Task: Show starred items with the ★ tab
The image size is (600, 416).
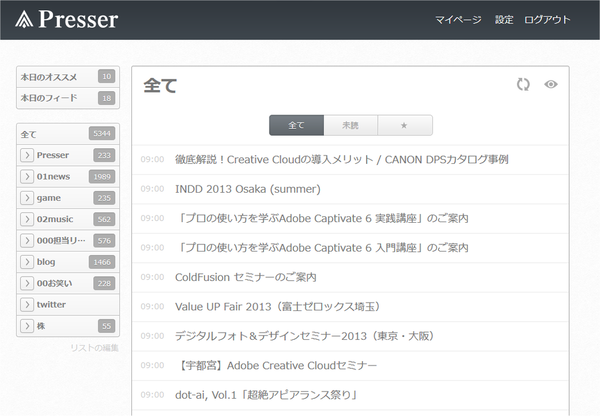Action: pos(405,125)
